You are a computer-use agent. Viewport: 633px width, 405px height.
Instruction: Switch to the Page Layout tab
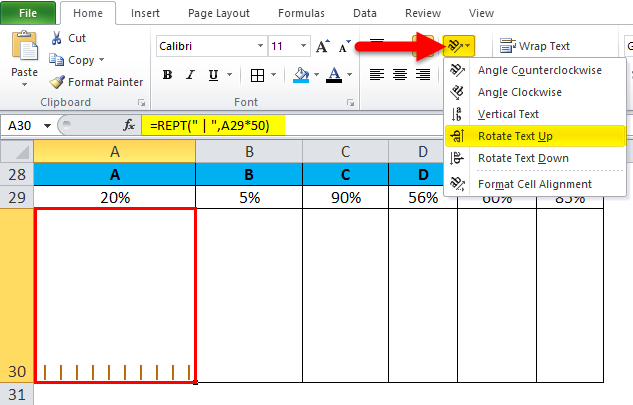coord(219,13)
